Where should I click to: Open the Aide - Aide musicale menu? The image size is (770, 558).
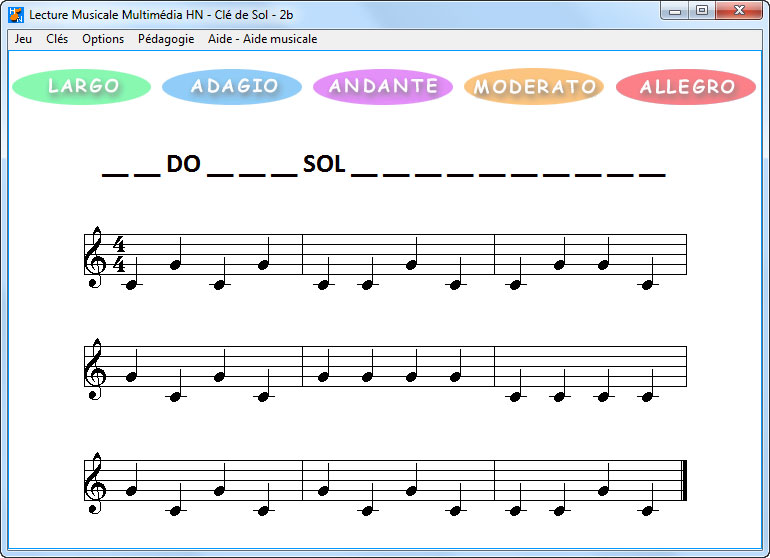pyautogui.click(x=262, y=39)
